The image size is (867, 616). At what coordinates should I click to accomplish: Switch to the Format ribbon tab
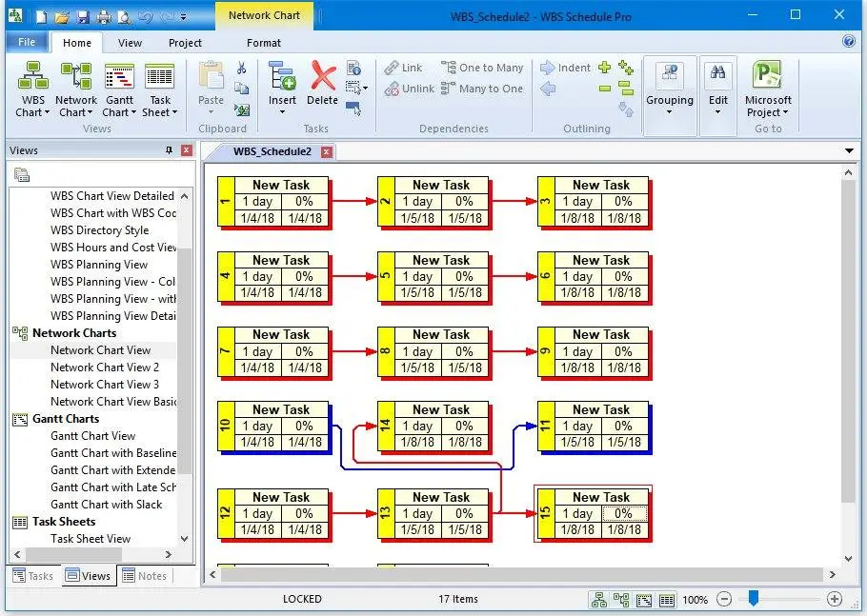264,43
